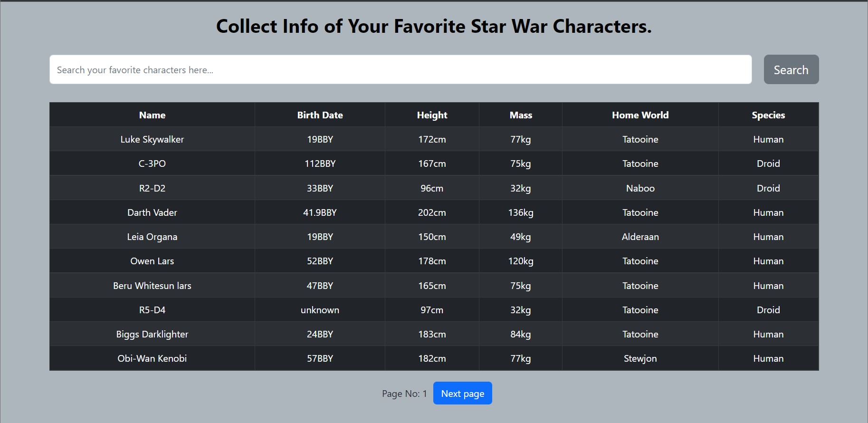
Task: Click the 165cm height cell
Action: [432, 286]
